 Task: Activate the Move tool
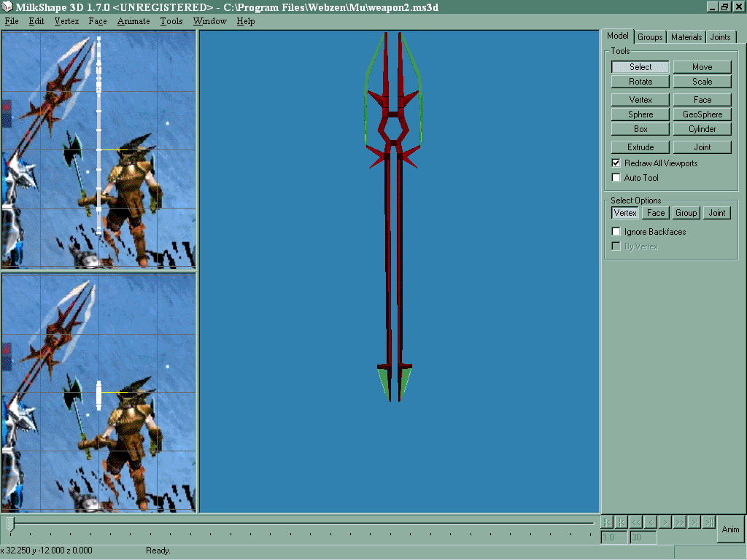tap(703, 66)
